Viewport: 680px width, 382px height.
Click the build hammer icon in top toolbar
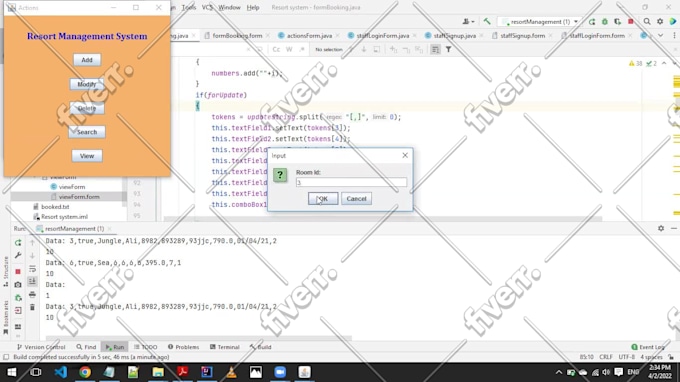coord(487,21)
